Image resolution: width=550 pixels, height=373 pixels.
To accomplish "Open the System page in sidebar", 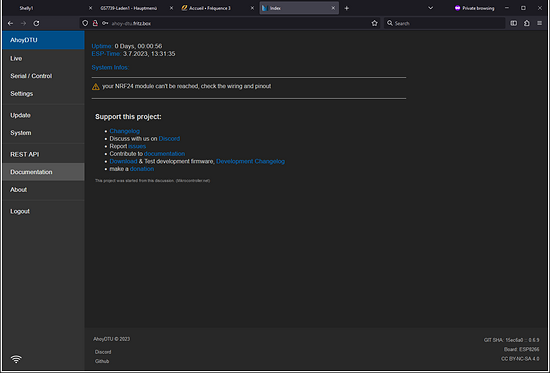I will [43, 133].
